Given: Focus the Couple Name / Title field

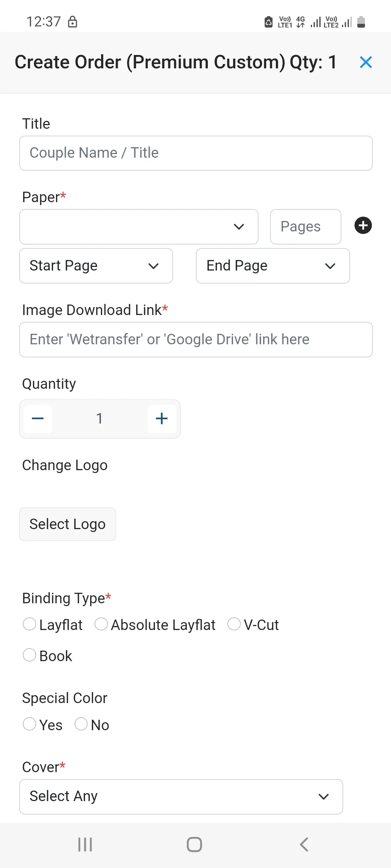Looking at the screenshot, I should click(196, 153).
